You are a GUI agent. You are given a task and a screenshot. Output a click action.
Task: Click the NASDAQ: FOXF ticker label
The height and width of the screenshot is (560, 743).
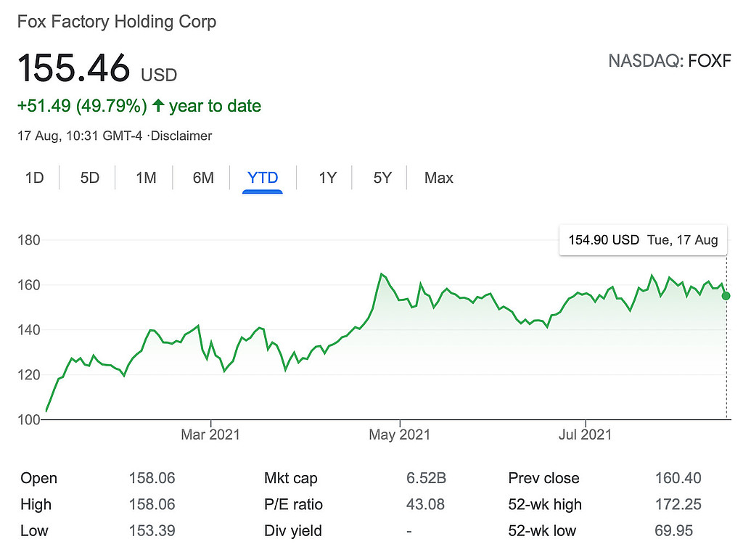tap(669, 60)
